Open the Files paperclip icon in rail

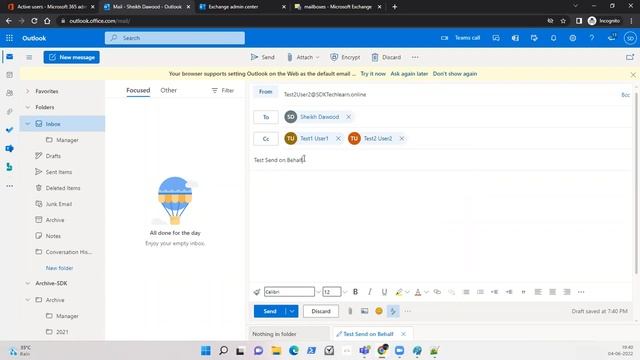[9, 111]
